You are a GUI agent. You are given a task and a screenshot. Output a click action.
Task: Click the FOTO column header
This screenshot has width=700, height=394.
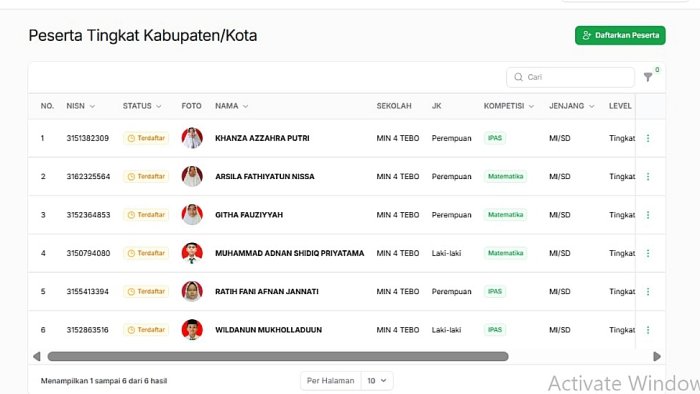[191, 106]
